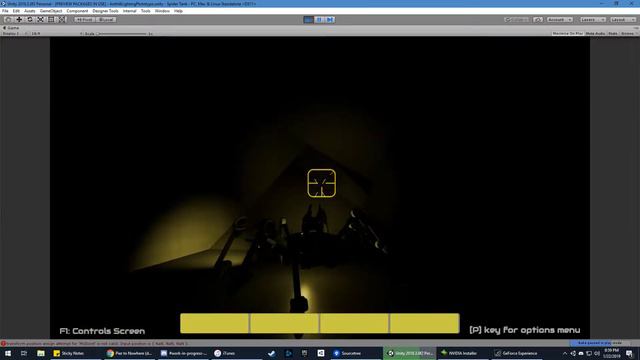Toggle Maximize On Play
This screenshot has height=360, width=640.
click(x=567, y=33)
